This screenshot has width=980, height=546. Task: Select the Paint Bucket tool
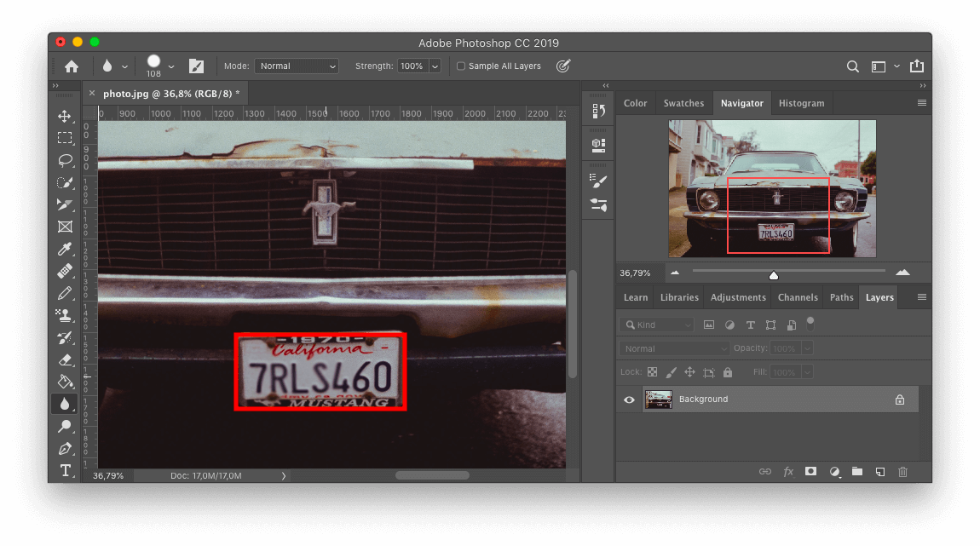(65, 382)
